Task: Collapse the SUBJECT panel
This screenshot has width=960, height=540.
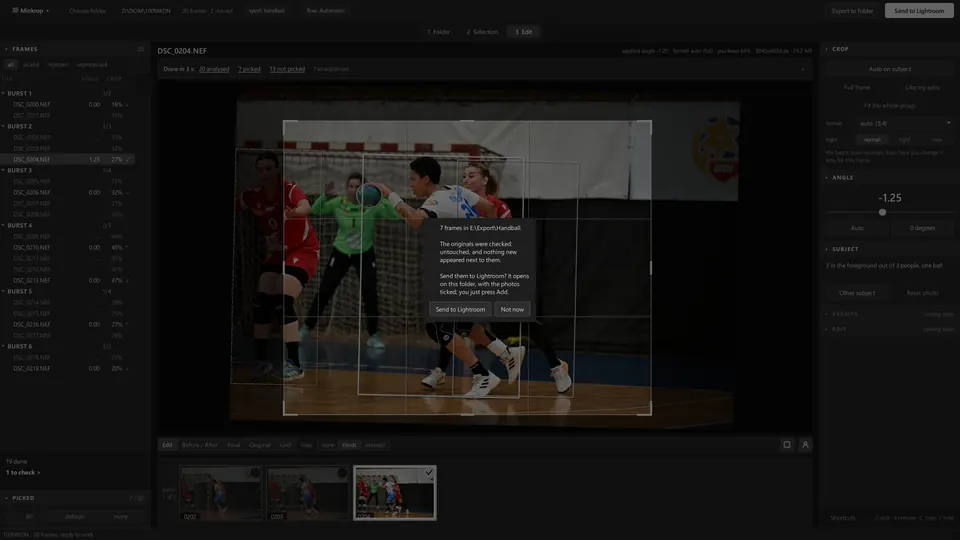Action: click(827, 249)
